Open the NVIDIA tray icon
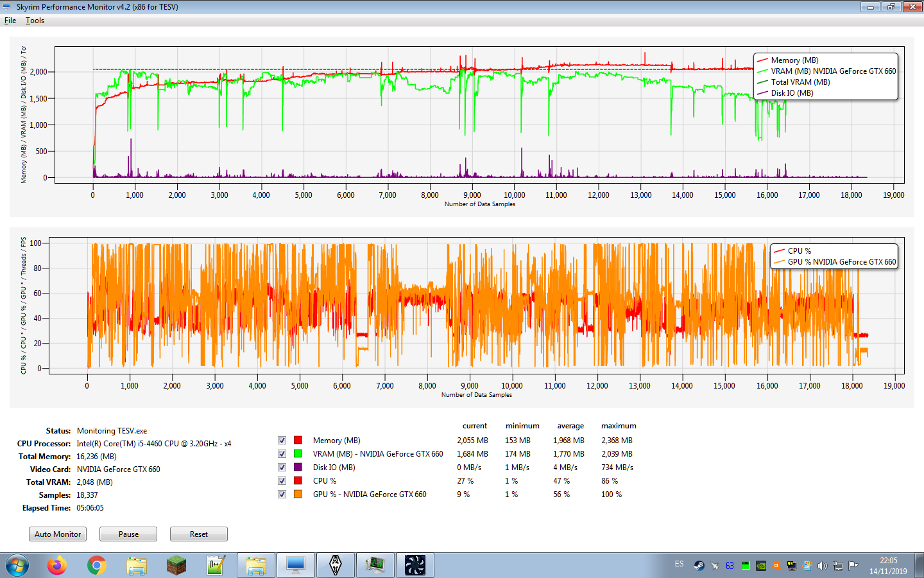Screen dimensions: 924x578 (760, 566)
